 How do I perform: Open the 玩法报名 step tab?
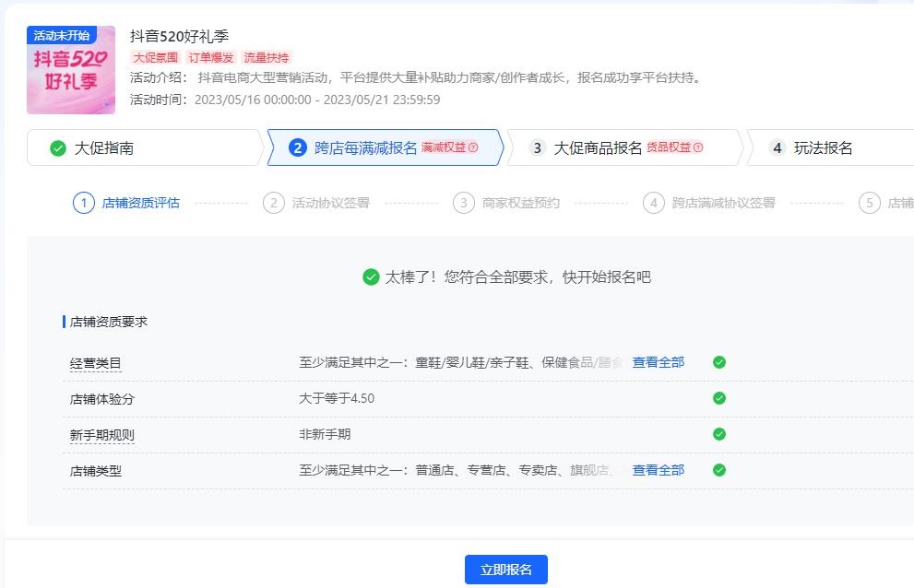click(x=831, y=148)
